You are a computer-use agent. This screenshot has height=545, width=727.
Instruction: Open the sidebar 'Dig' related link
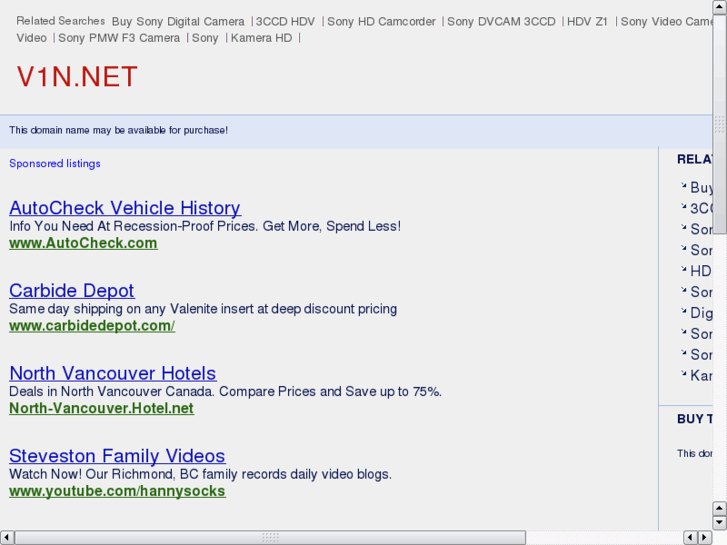pyautogui.click(x=701, y=313)
